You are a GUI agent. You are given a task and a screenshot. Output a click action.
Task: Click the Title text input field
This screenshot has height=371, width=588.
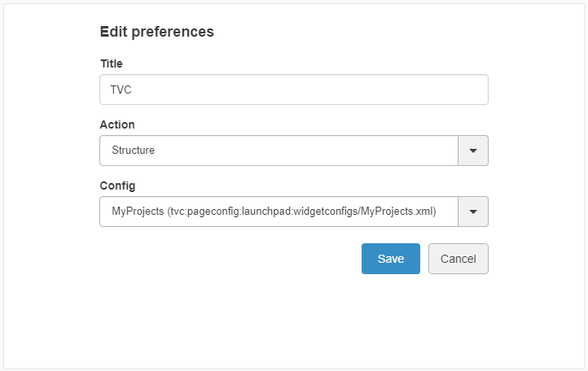293,89
